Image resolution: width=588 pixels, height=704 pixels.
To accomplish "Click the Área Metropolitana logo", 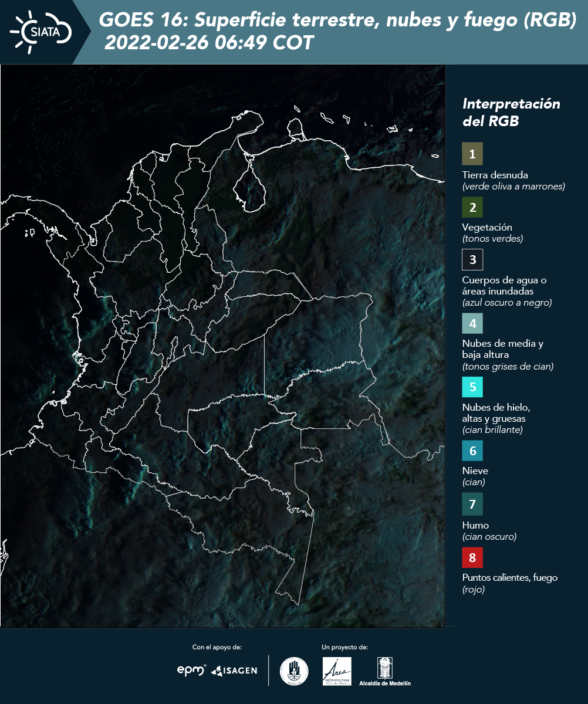I will coord(337,671).
